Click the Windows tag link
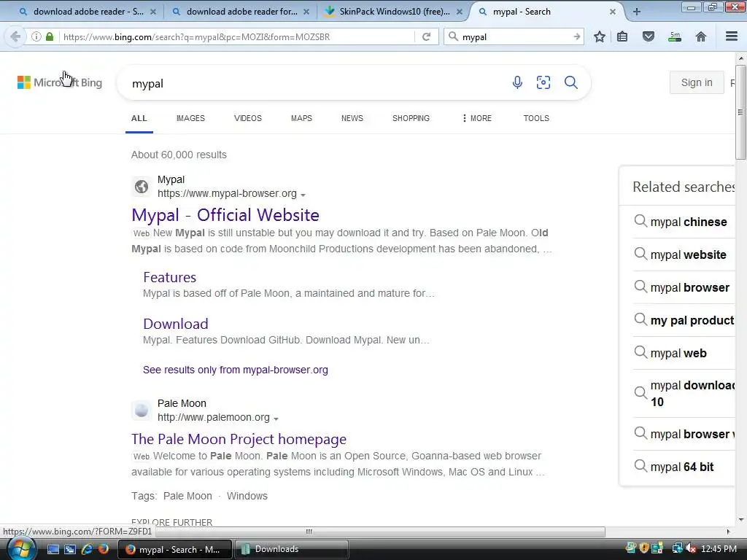This screenshot has height=560, width=747. tap(247, 496)
